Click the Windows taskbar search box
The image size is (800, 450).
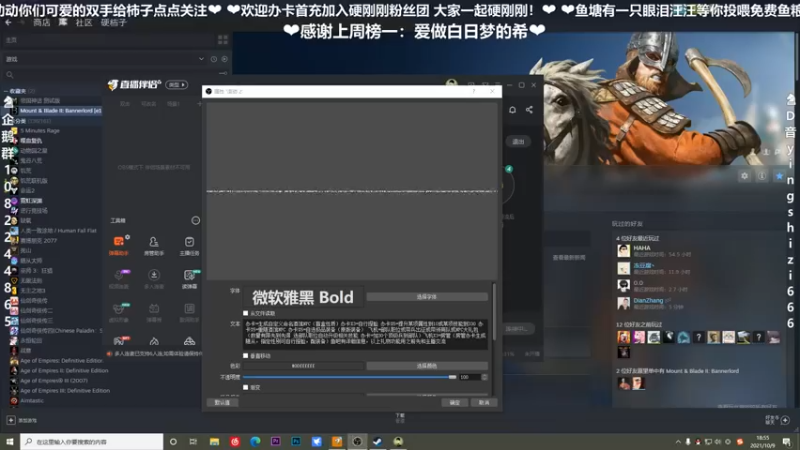click(x=92, y=441)
